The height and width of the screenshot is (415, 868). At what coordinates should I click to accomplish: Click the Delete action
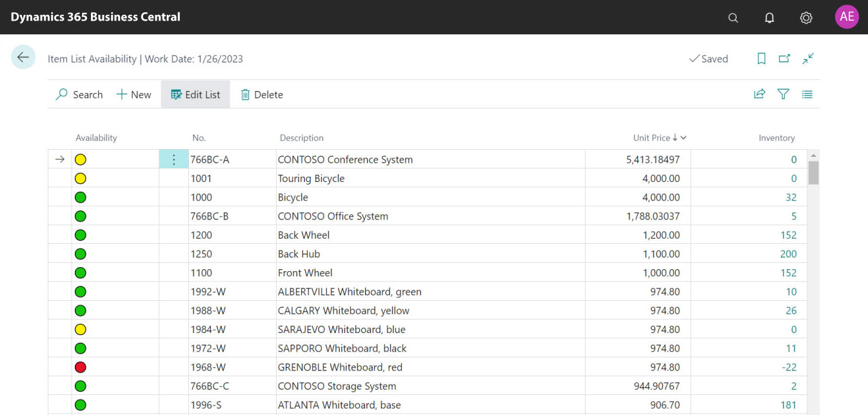(262, 95)
